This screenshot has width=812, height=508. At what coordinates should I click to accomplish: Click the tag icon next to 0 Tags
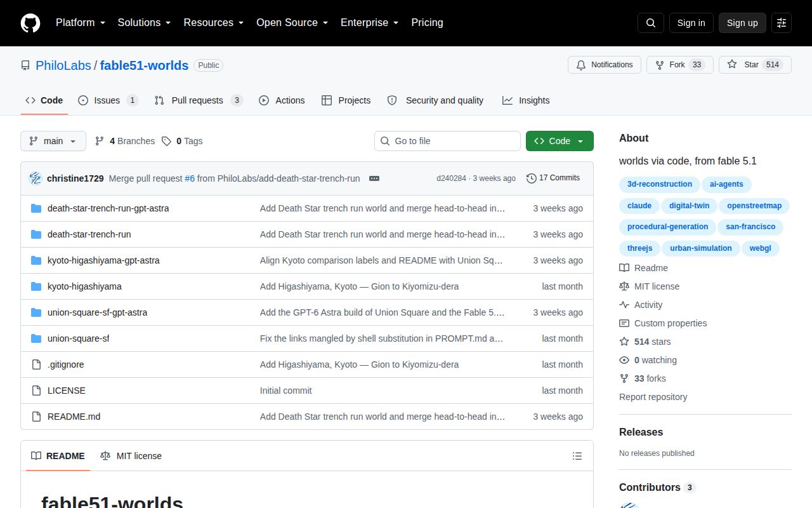click(166, 141)
